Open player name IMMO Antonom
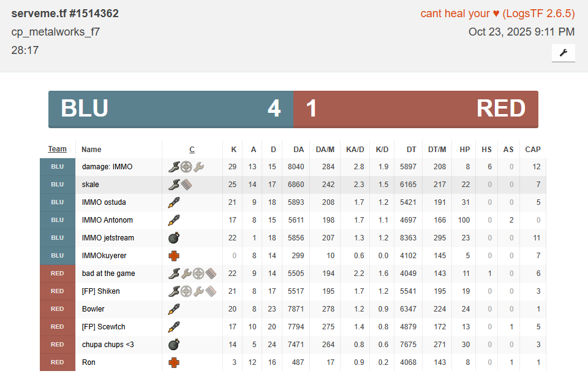588x379 pixels. 107,220
